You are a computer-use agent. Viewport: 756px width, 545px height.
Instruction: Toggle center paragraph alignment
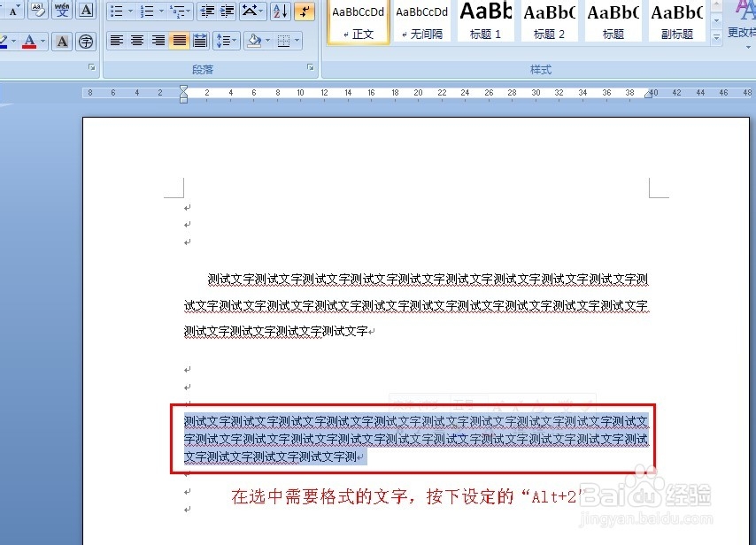coord(136,40)
